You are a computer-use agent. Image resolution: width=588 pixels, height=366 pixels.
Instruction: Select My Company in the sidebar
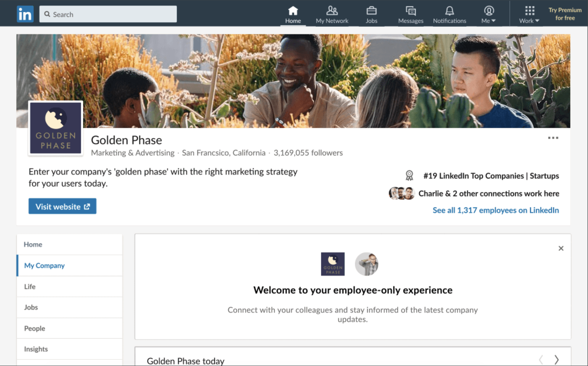[x=70, y=265]
